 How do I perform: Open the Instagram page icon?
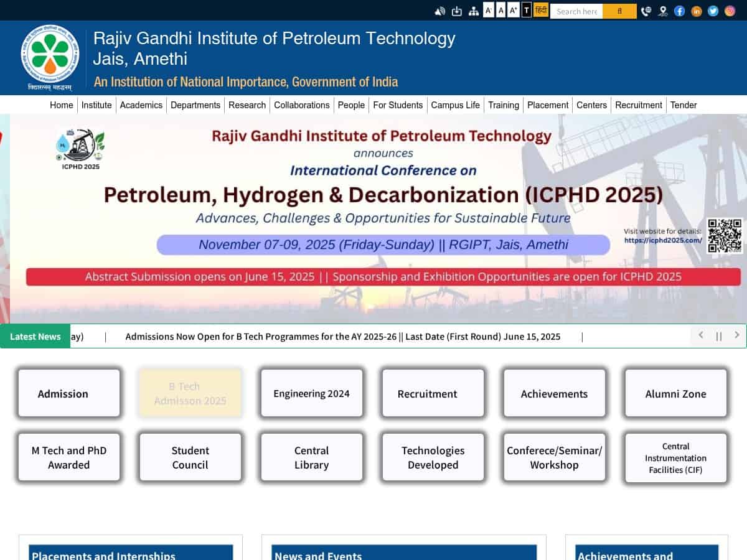click(730, 11)
